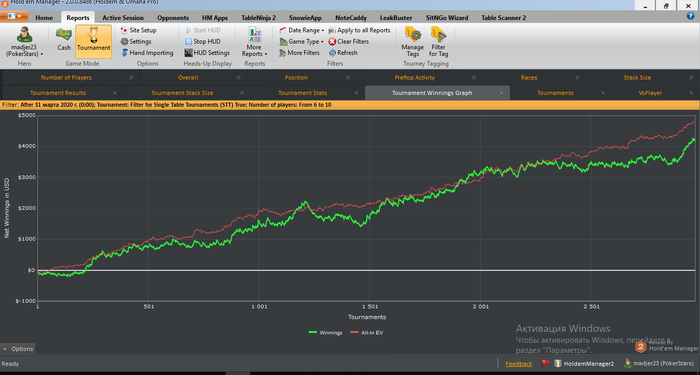Viewport: 700px width, 375px height.
Task: Click the red flag status icon
Action: pyautogui.click(x=545, y=363)
